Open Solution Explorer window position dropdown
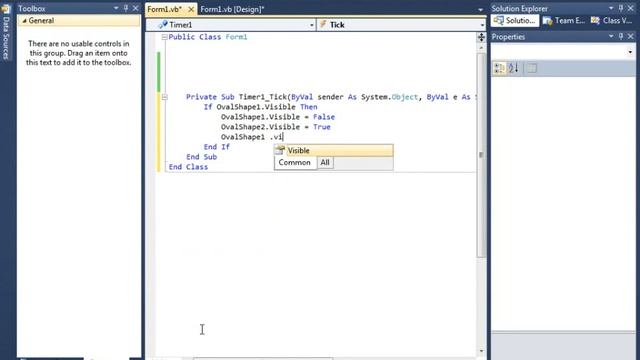This screenshot has height=360, width=640. (611, 8)
